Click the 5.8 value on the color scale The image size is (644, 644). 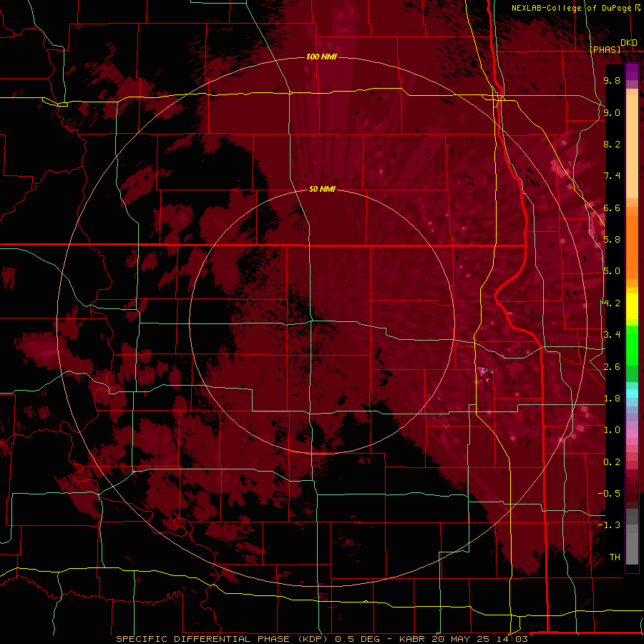tap(612, 240)
